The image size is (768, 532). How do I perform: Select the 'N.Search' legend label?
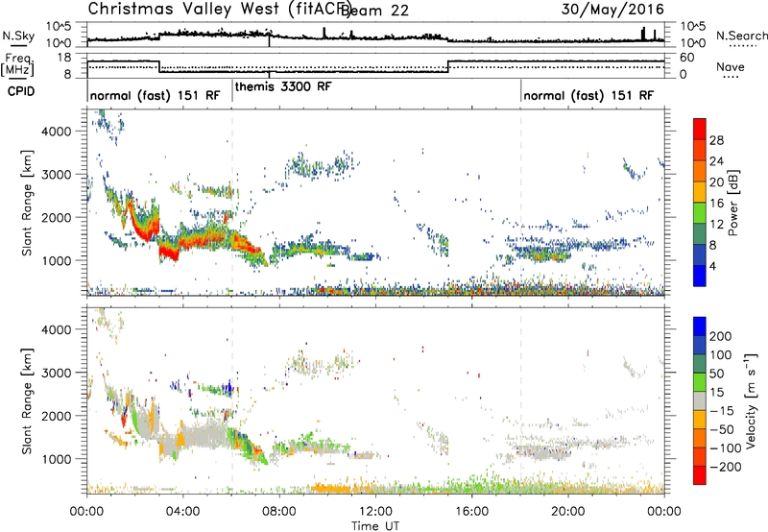(741, 36)
